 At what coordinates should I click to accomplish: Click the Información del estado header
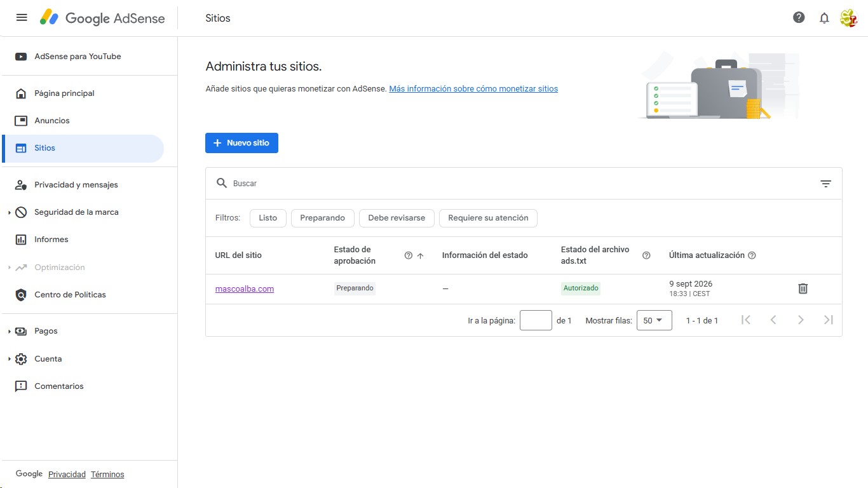pos(485,255)
